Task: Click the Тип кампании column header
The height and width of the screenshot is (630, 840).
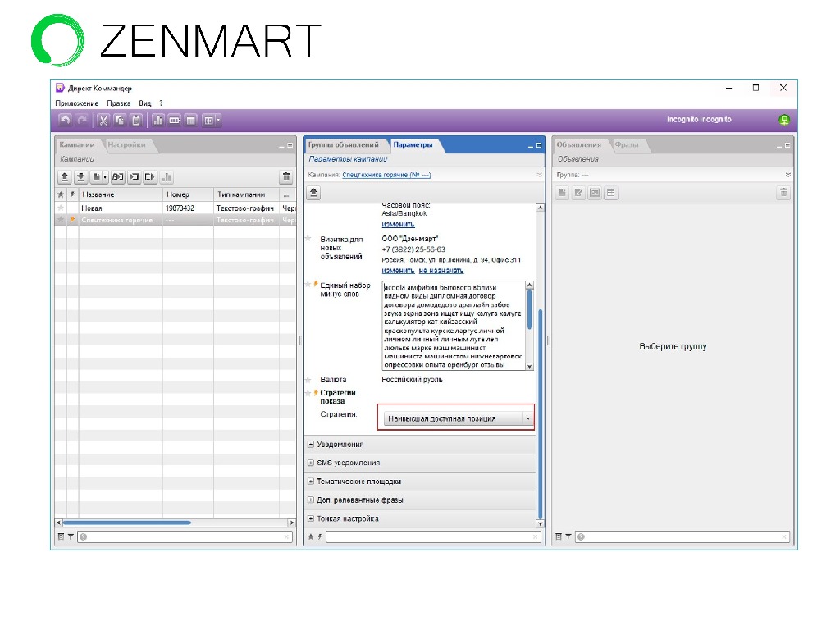Action: (x=246, y=194)
